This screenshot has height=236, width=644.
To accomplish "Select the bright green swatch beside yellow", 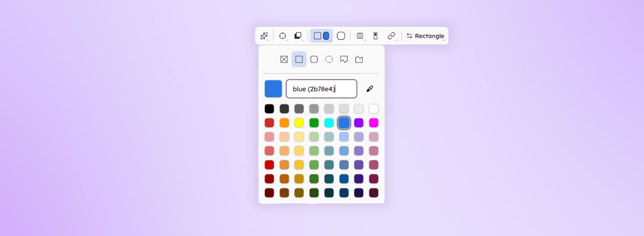I will click(314, 123).
